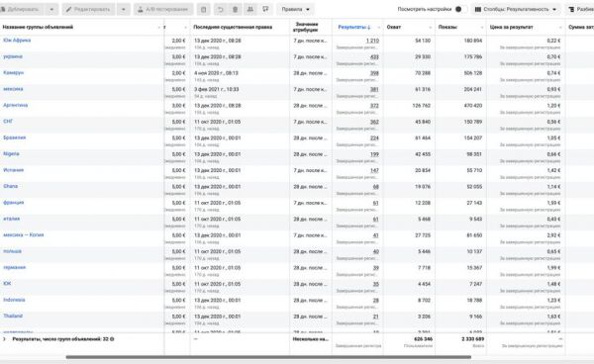This screenshot has width=594, height=364.
Task: Open the Ghana ad set
Action: [11, 186]
